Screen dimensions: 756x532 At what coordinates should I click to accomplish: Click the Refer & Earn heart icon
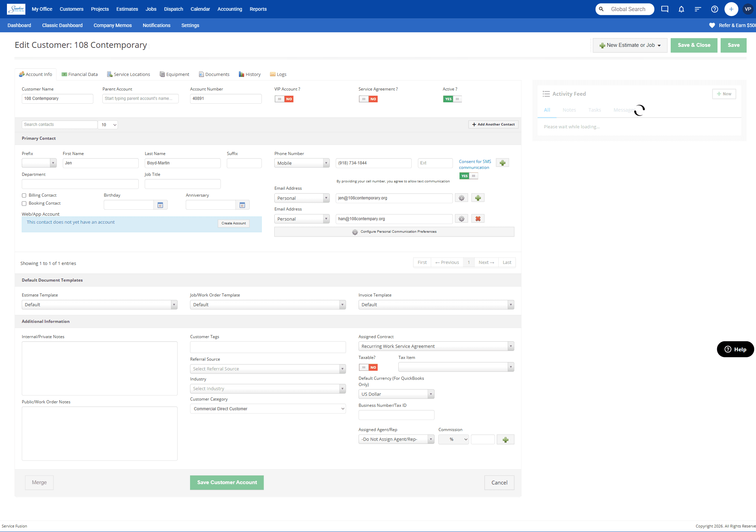click(x=712, y=25)
